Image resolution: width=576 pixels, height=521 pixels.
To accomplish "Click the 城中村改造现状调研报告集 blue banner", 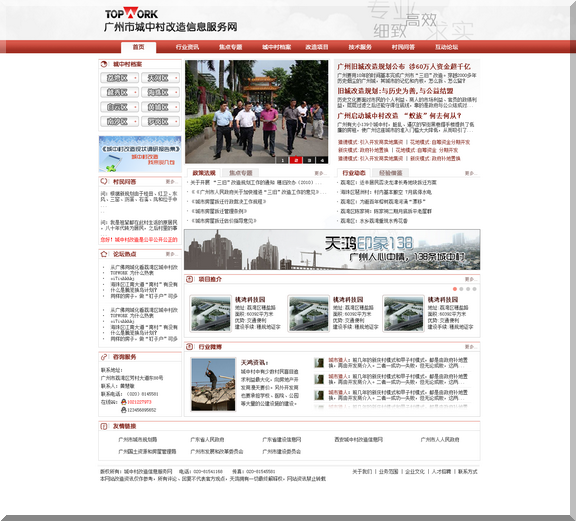I will [x=140, y=154].
